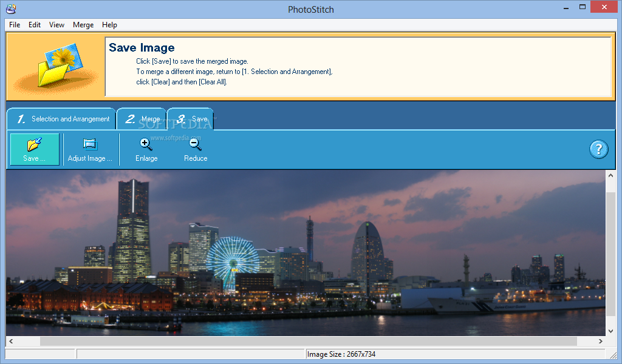The image size is (622, 364).
Task: Click the horizontal scrollbar right arrow
Action: point(601,341)
